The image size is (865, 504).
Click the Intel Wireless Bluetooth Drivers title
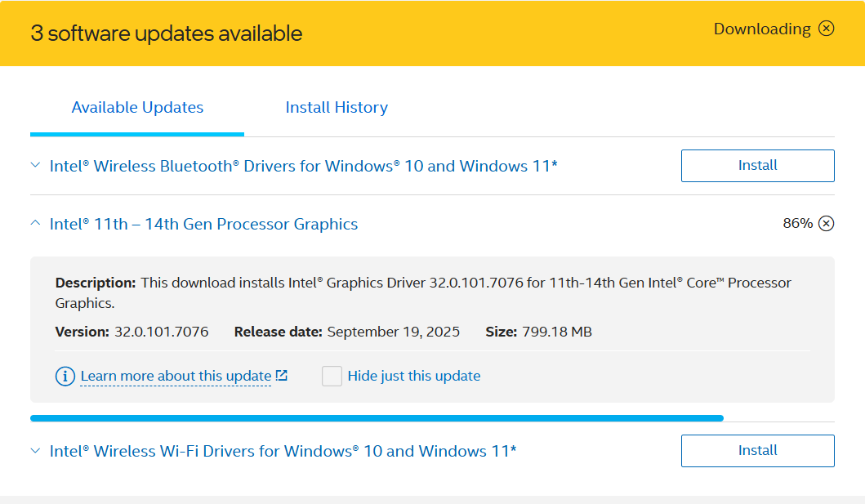[x=303, y=166]
